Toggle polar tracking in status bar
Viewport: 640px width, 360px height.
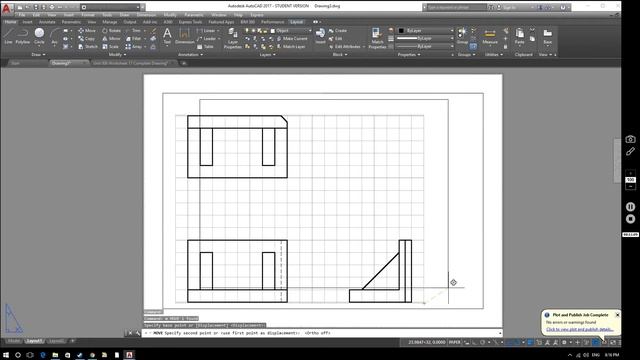pyautogui.click(x=483, y=342)
